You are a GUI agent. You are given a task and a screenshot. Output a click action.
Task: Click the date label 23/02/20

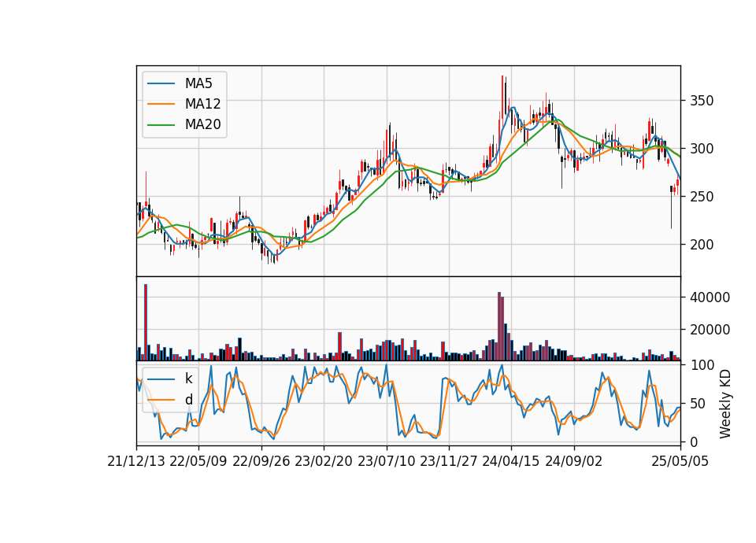click(324, 461)
